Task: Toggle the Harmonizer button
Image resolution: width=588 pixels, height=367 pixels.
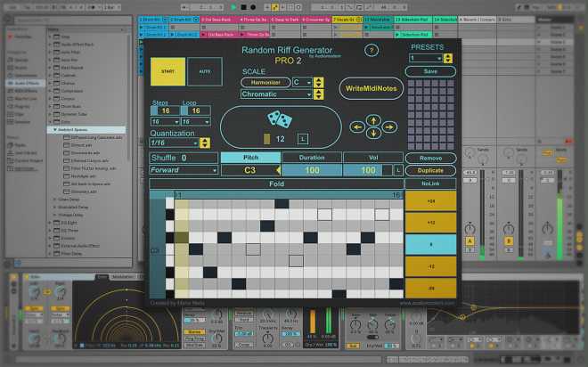Action: coord(265,82)
